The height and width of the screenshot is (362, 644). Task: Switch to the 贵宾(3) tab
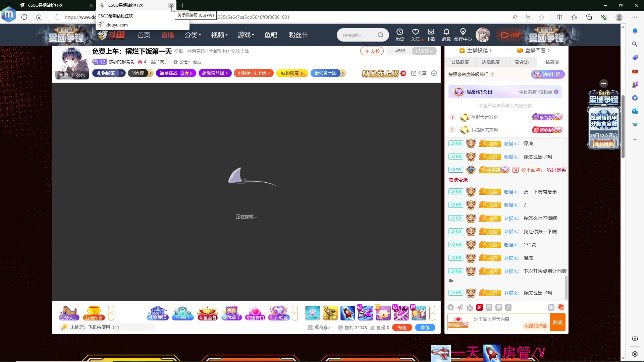[x=522, y=62]
